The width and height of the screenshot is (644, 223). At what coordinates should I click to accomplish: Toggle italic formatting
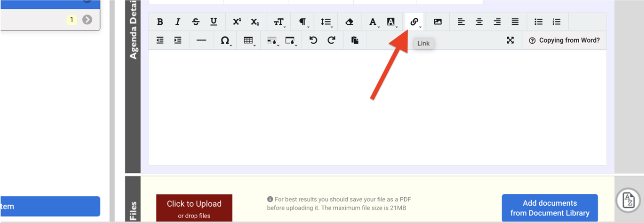pyautogui.click(x=177, y=22)
